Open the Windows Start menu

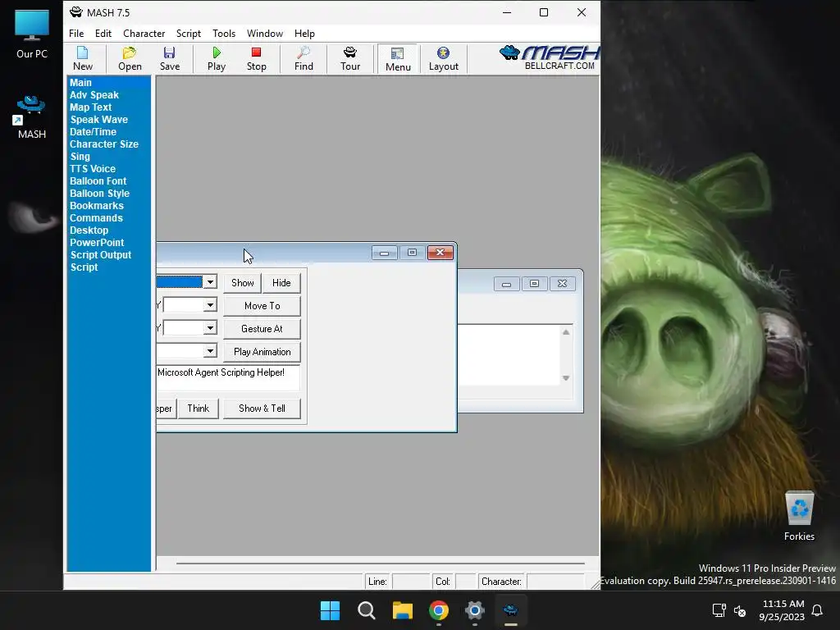pos(330,610)
